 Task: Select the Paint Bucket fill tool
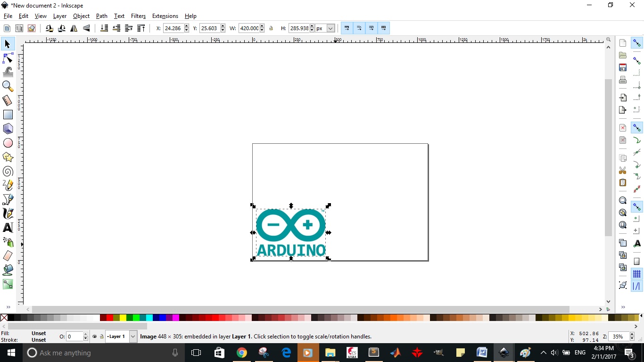(8, 270)
